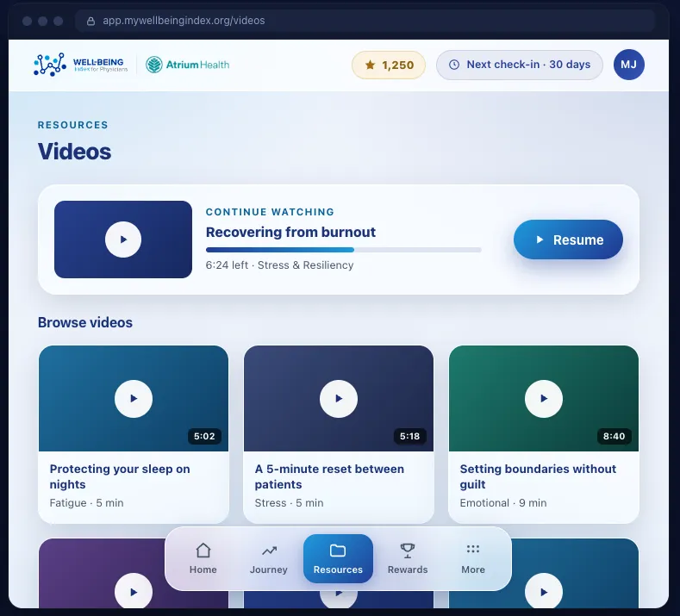Image resolution: width=680 pixels, height=616 pixels.
Task: Play A 5-minute reset between patients video
Action: coord(339,399)
